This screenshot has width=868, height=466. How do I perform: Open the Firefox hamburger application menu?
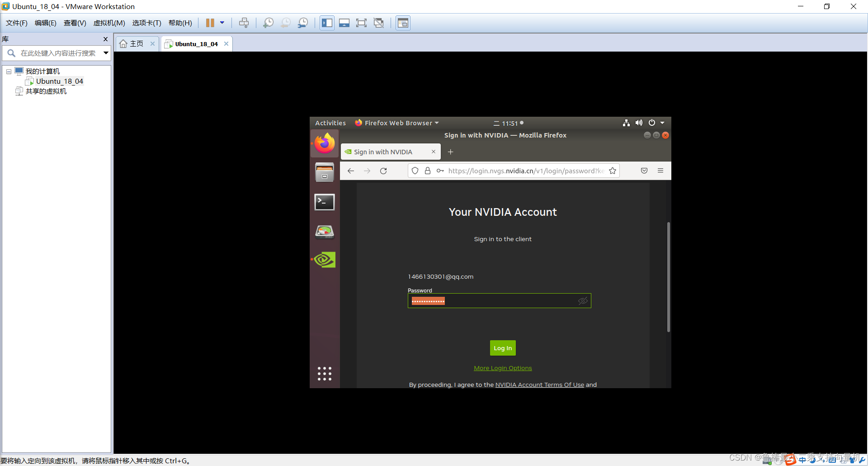point(660,171)
